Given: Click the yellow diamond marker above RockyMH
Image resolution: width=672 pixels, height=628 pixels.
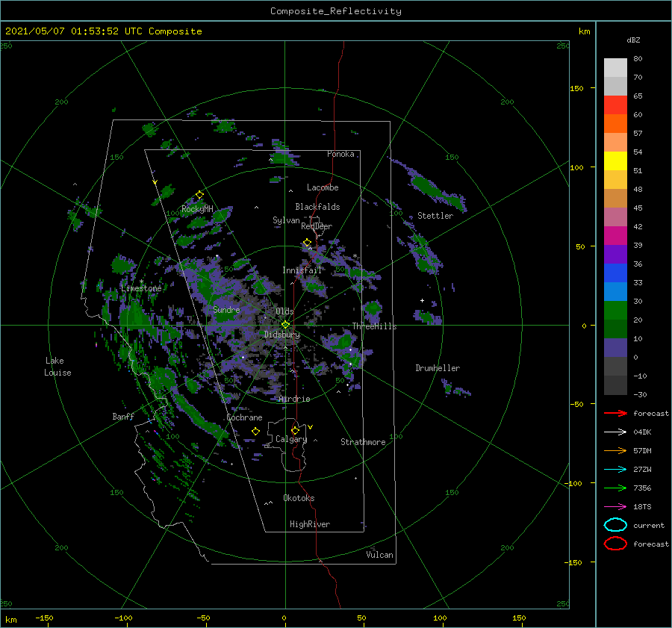Looking at the screenshot, I should (199, 195).
